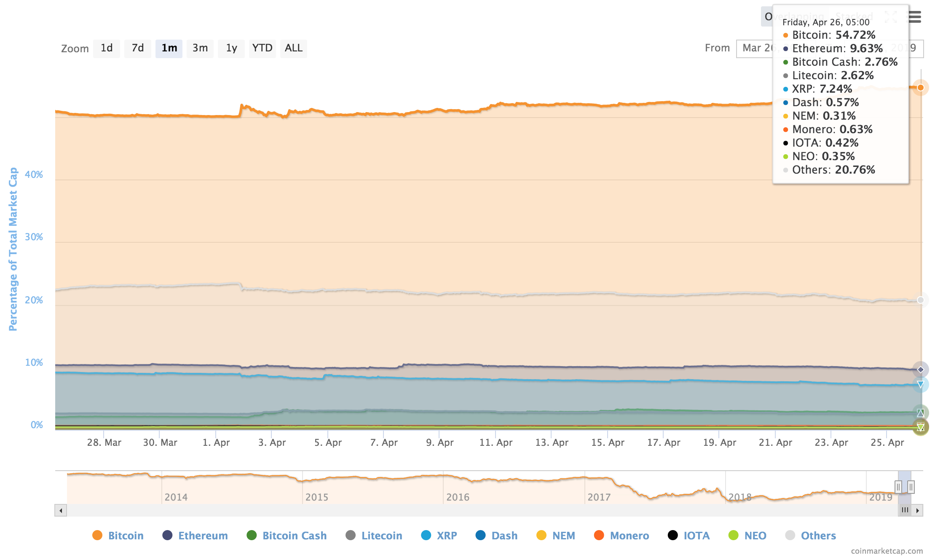The height and width of the screenshot is (560, 935).
Task: Toggle the Ethereum series in the legend
Action: click(195, 536)
